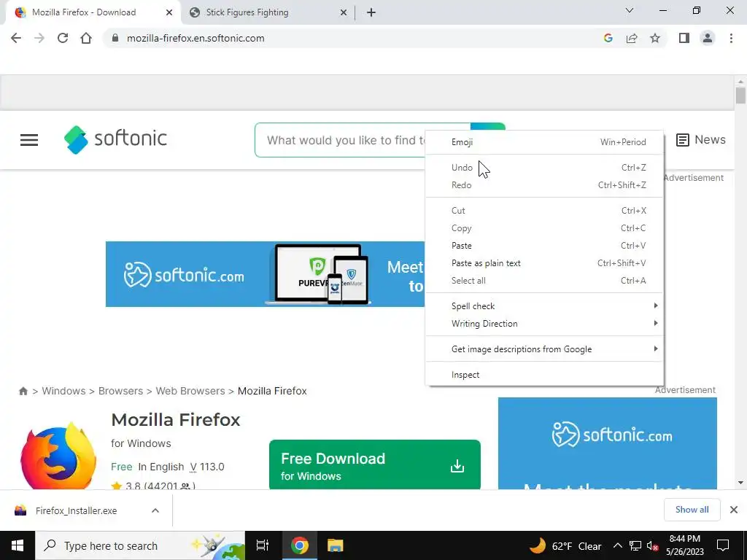Click the taskbar search box

(140, 545)
